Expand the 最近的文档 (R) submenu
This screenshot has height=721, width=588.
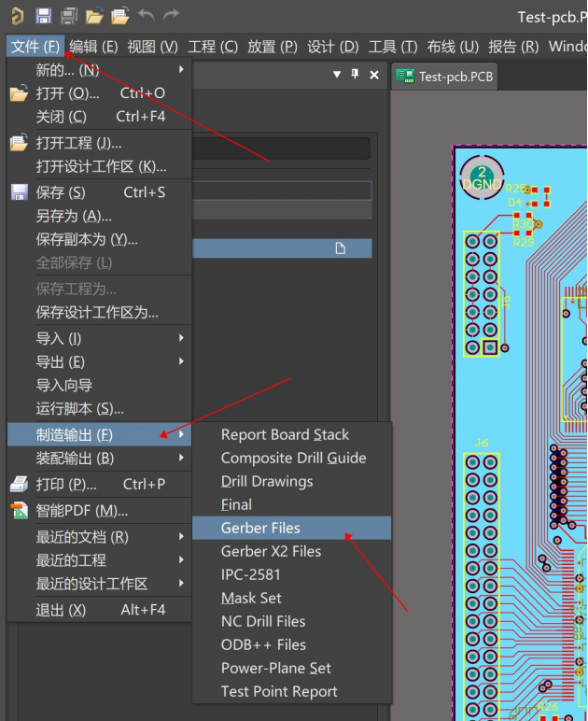tap(99, 537)
